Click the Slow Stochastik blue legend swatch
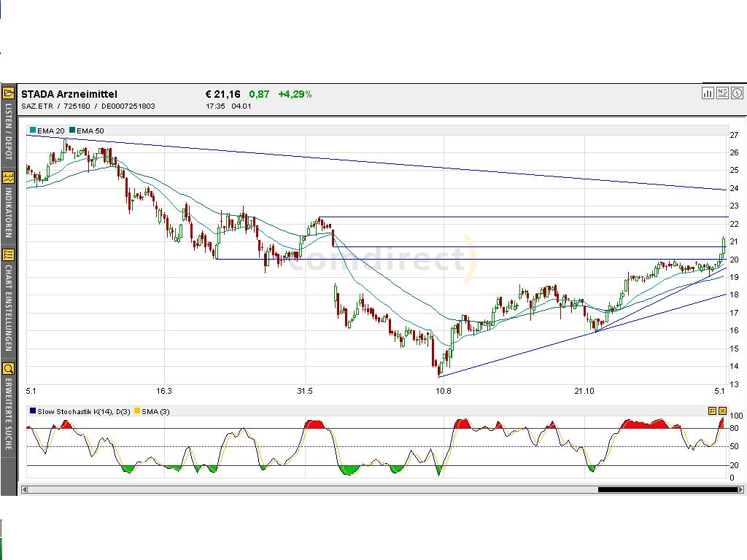This screenshot has width=747, height=560. pyautogui.click(x=33, y=411)
